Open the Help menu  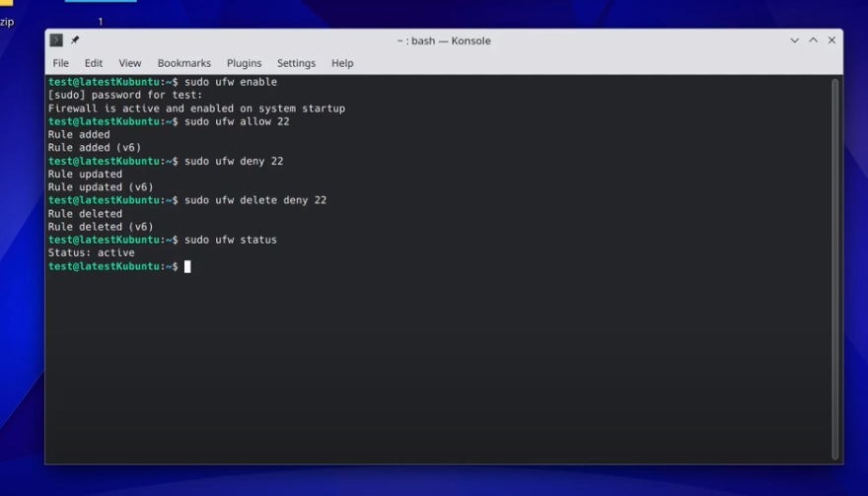click(342, 63)
